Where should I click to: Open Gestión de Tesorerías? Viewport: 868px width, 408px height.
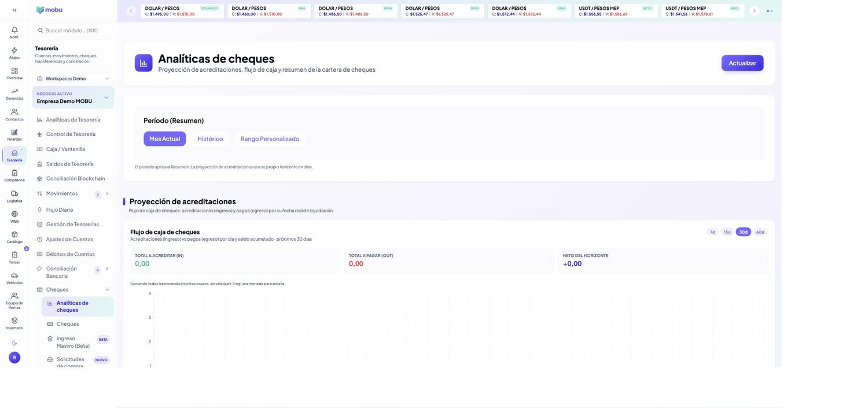73,224
